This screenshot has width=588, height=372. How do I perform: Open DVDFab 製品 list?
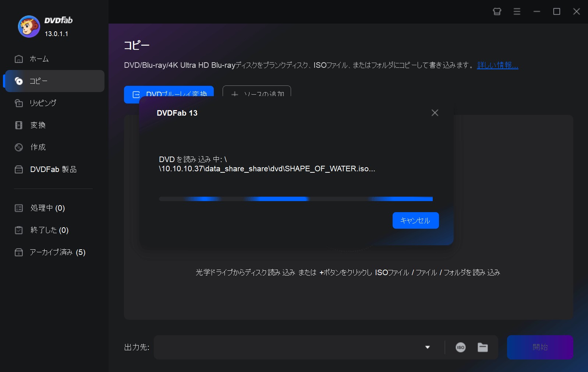coord(54,169)
